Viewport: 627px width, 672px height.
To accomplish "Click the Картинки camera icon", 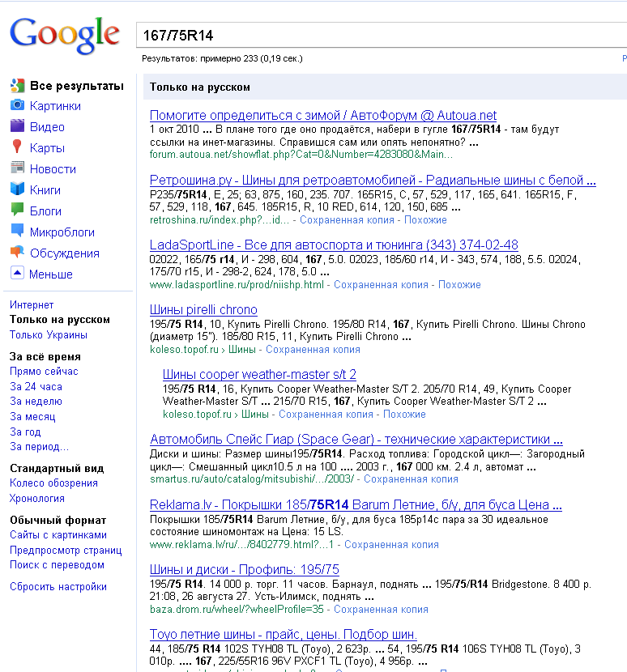I will (x=17, y=105).
